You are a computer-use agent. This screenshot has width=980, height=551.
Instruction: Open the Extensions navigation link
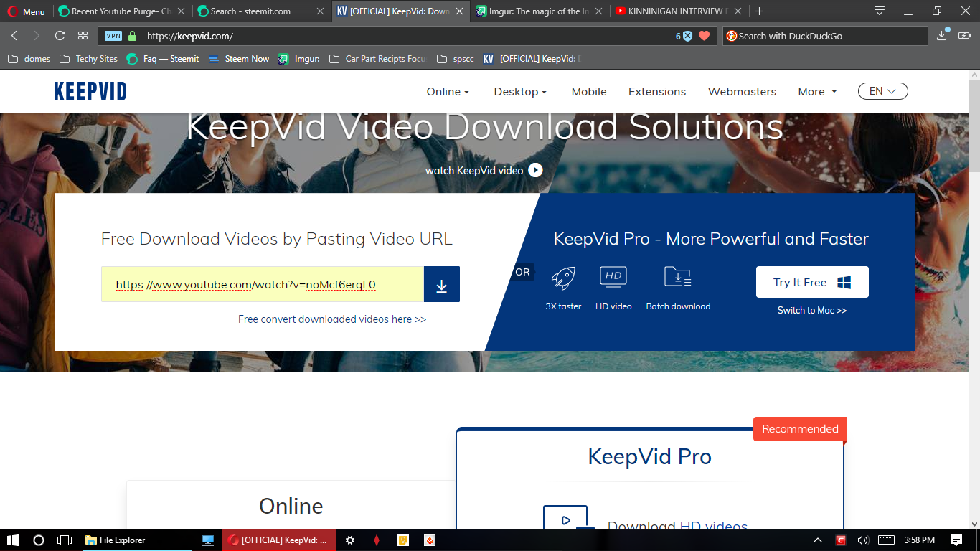click(657, 92)
